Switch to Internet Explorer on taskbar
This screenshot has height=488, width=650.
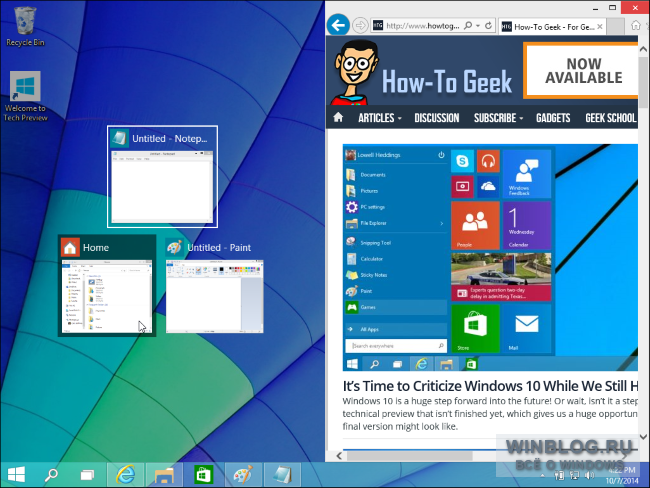point(126,474)
